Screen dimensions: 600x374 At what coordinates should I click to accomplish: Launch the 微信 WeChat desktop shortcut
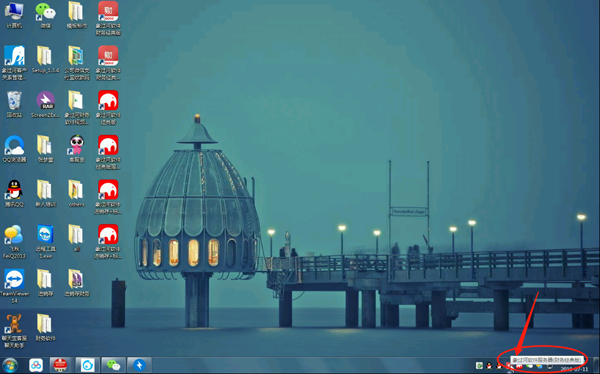tap(46, 15)
